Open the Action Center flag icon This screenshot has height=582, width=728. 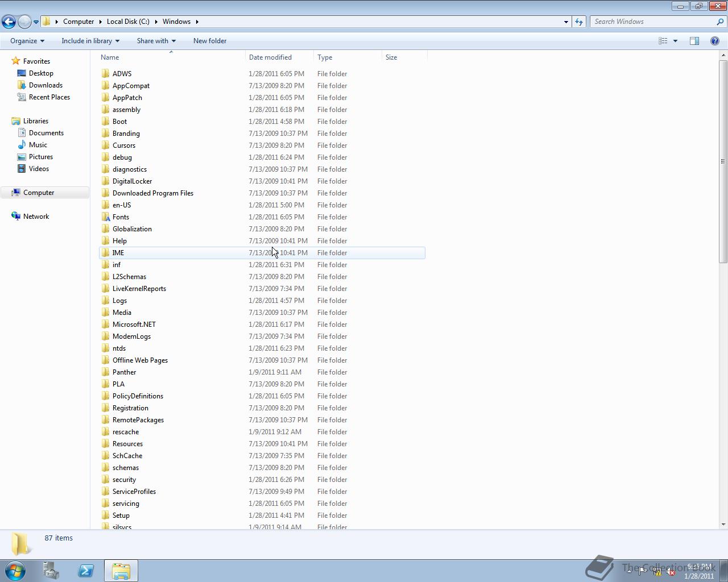coord(642,570)
